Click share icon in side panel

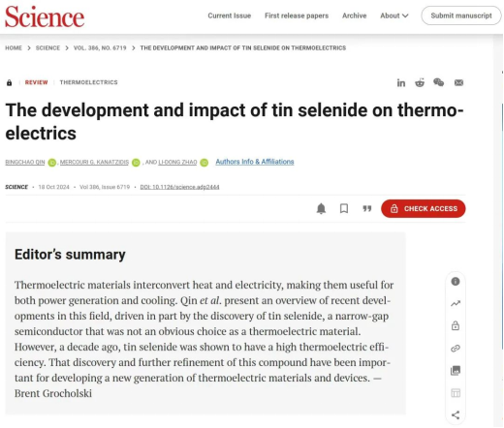[456, 414]
